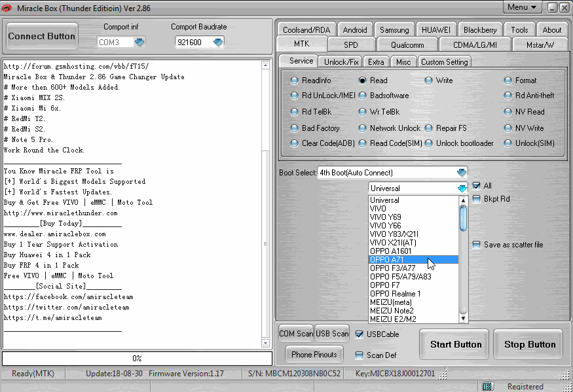
Task: Select the Write radio button
Action: [x=428, y=80]
